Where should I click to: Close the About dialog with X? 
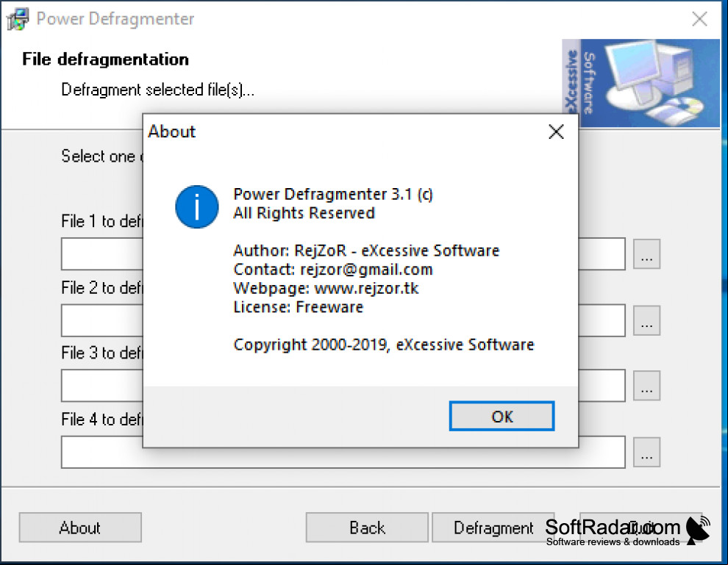click(x=556, y=132)
